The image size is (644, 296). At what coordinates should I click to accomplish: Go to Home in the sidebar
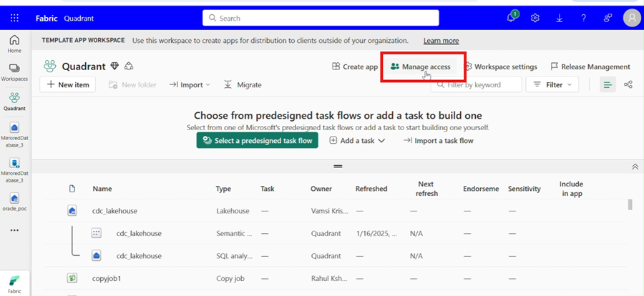pos(14,44)
